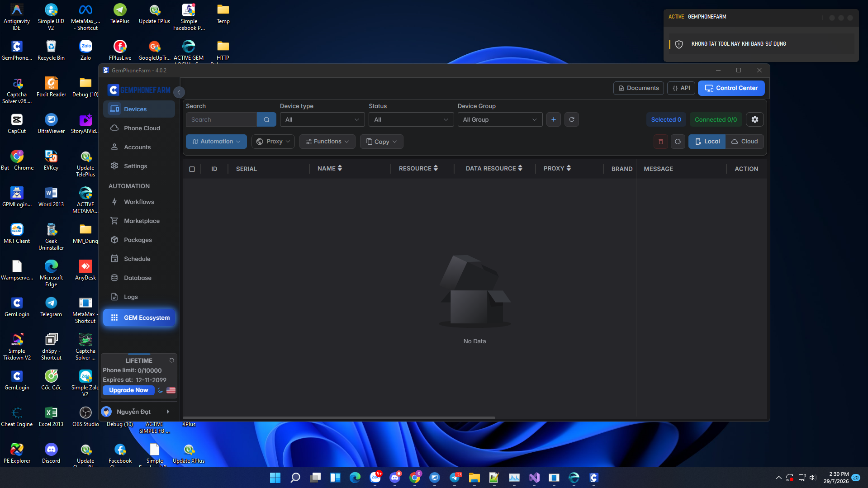Show hidden system tray icons

click(778, 478)
